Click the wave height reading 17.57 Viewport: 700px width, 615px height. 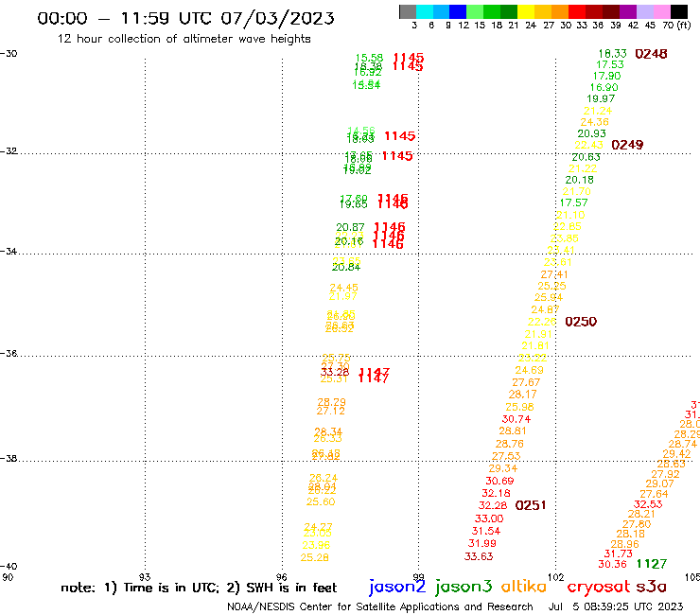click(x=573, y=202)
